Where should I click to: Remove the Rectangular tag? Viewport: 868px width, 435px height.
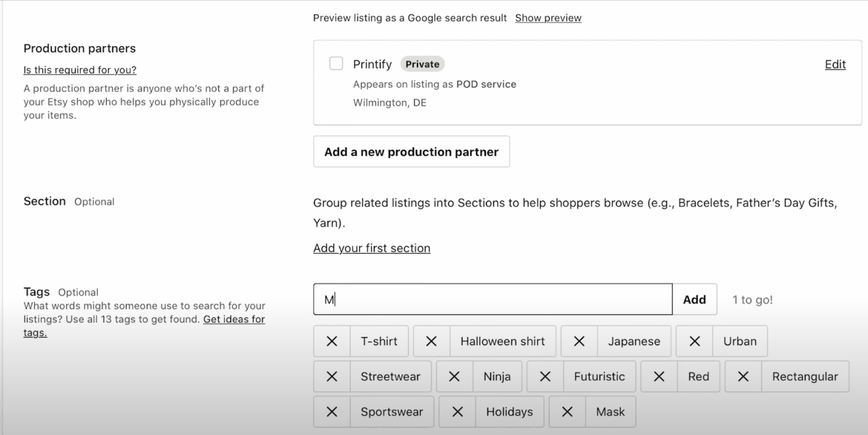coord(743,377)
